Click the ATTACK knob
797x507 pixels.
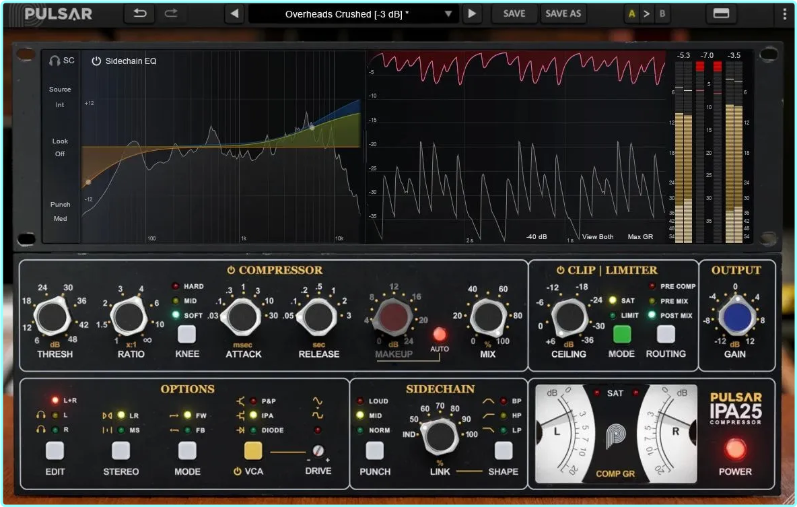[242, 317]
